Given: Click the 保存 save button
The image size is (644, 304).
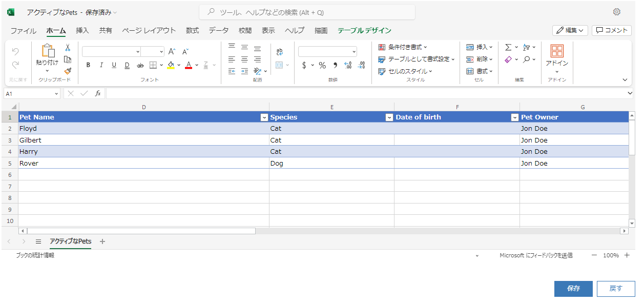Looking at the screenshot, I should 573,289.
